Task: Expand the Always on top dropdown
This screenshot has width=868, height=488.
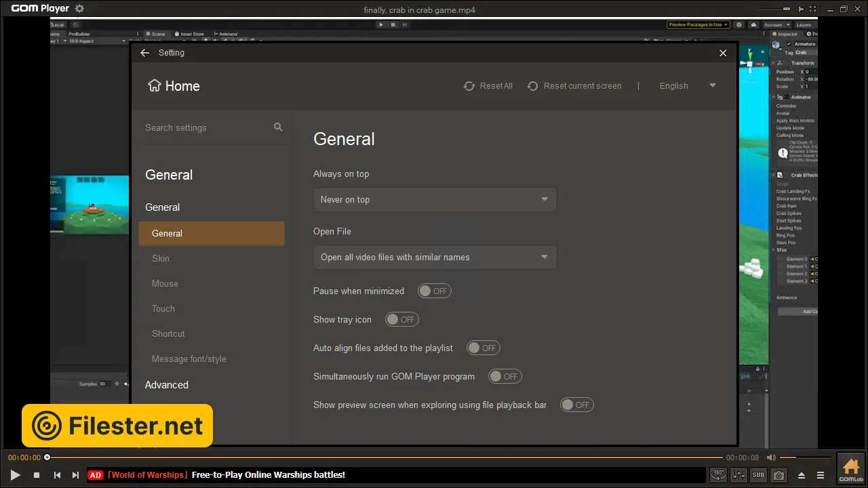Action: pyautogui.click(x=435, y=200)
